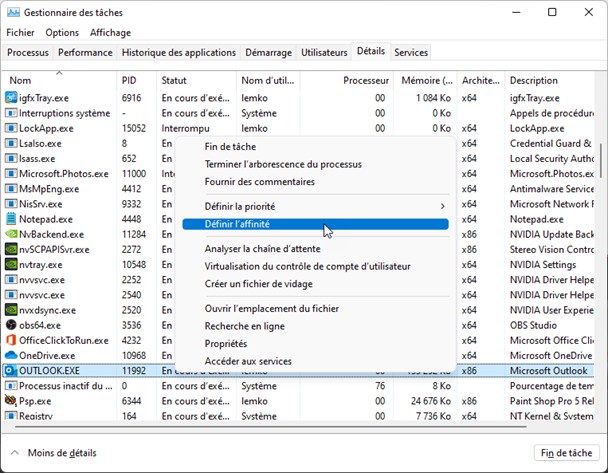Viewport: 608px width, 473px height.
Task: Switch to the Services tab
Action: tap(410, 52)
